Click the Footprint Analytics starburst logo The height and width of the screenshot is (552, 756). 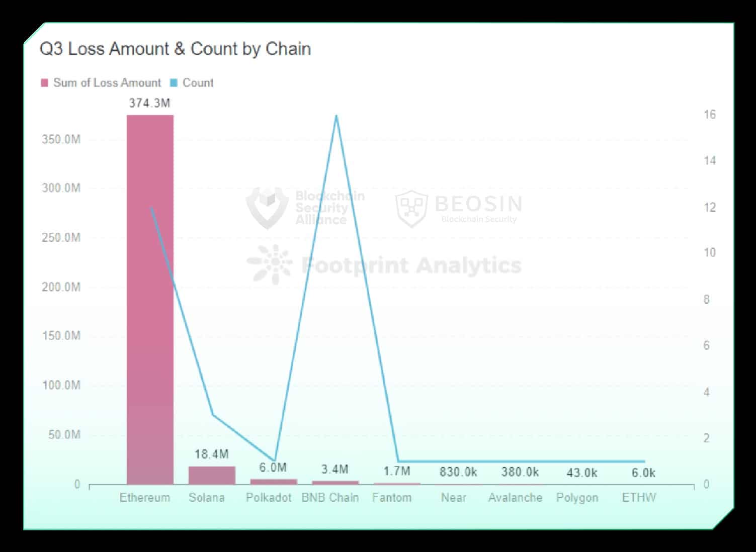tap(270, 264)
